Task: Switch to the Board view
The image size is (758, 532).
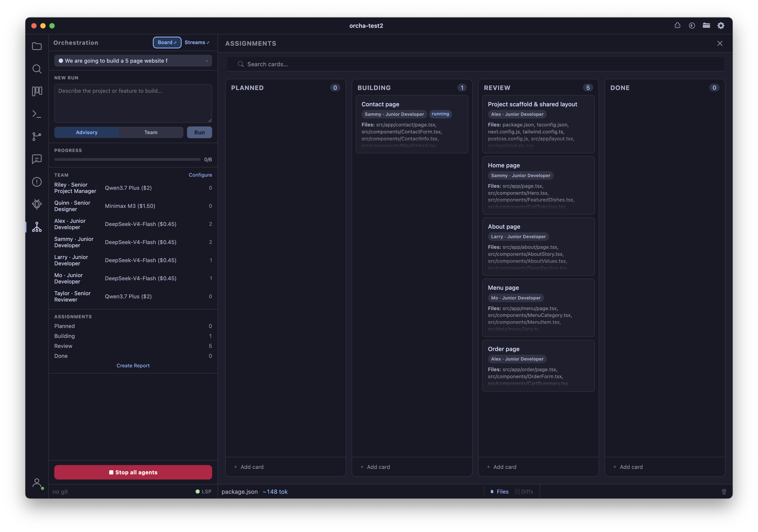Action: tap(167, 42)
